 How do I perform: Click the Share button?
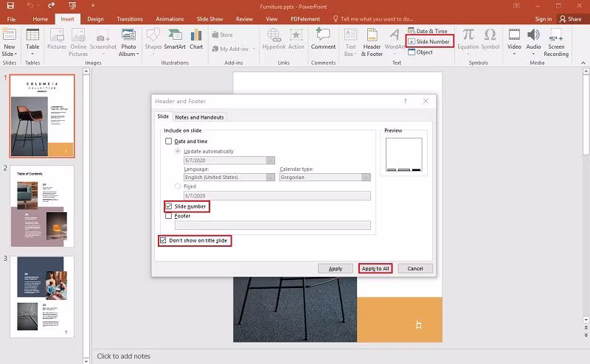(570, 19)
